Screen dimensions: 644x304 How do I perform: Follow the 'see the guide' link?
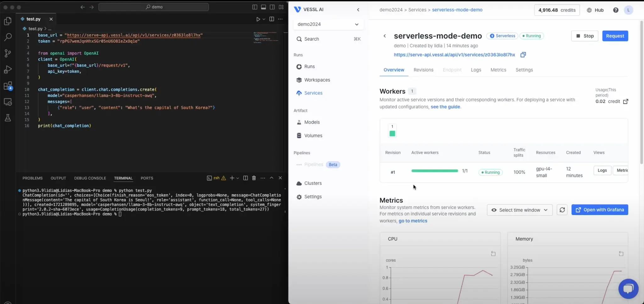tap(445, 107)
